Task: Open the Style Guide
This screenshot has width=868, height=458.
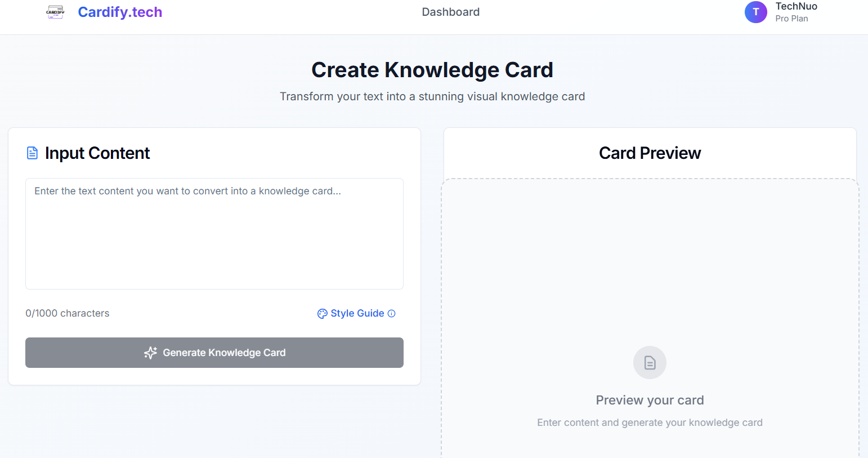Action: [357, 313]
